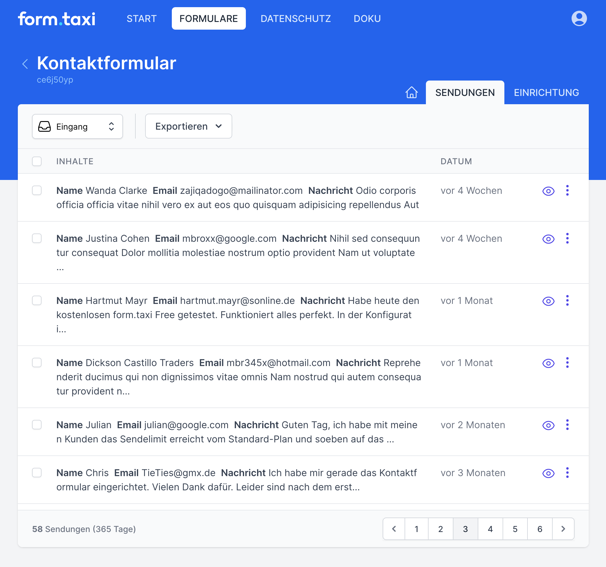
Task: View Hartmut Mayr's message via eye icon
Action: pyautogui.click(x=548, y=301)
